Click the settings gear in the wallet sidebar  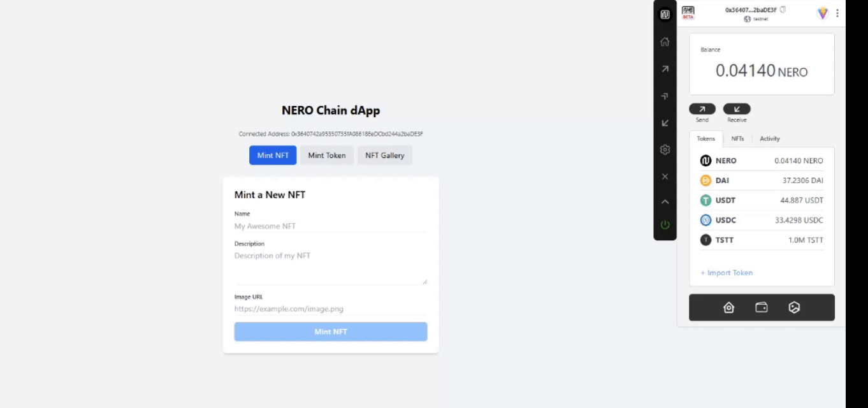tap(665, 150)
